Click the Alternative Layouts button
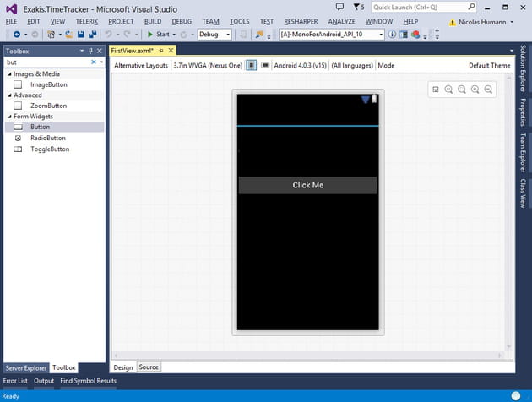Screen dimensions: 532x402 click(141, 66)
